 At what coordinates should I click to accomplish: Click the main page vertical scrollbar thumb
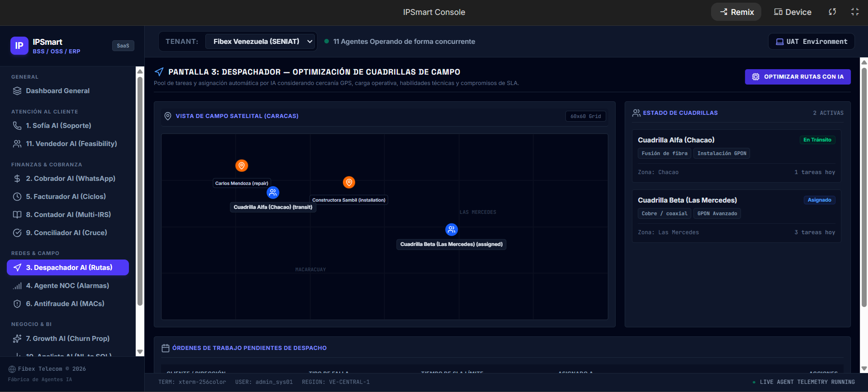pos(864,188)
